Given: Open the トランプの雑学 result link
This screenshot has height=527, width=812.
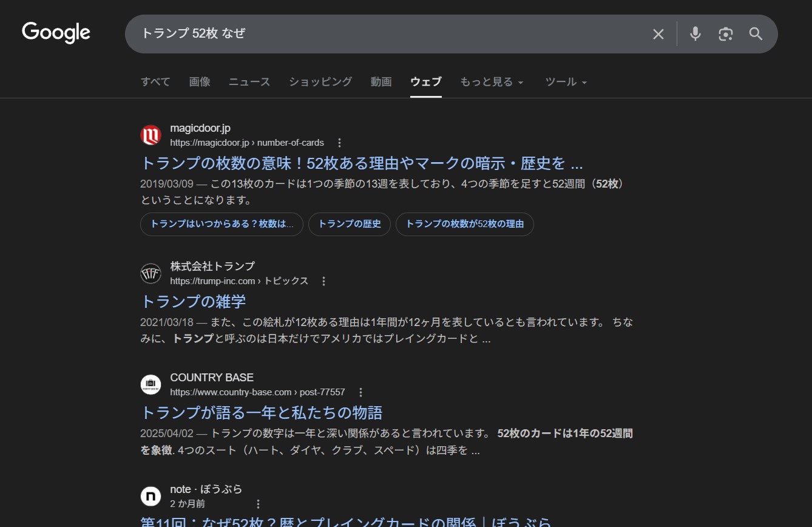Looking at the screenshot, I should (x=193, y=302).
